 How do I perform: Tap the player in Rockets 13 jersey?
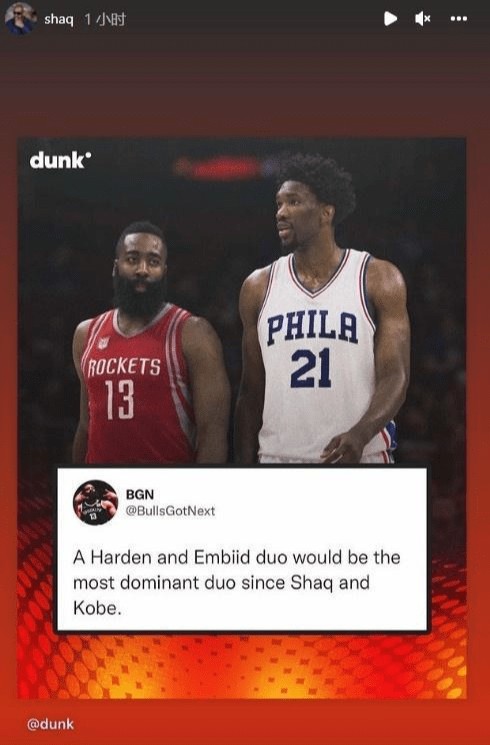coord(150,343)
